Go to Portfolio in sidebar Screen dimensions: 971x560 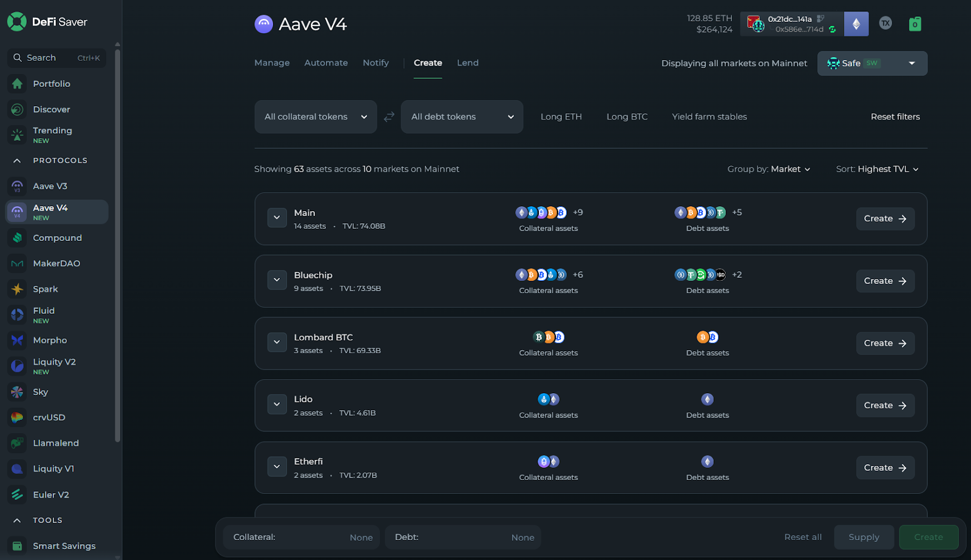pos(52,84)
